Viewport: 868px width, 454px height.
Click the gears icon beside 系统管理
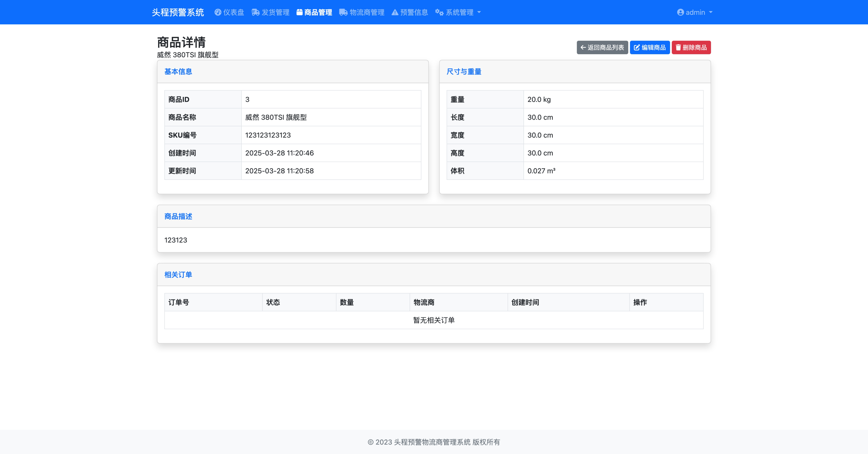coord(439,13)
